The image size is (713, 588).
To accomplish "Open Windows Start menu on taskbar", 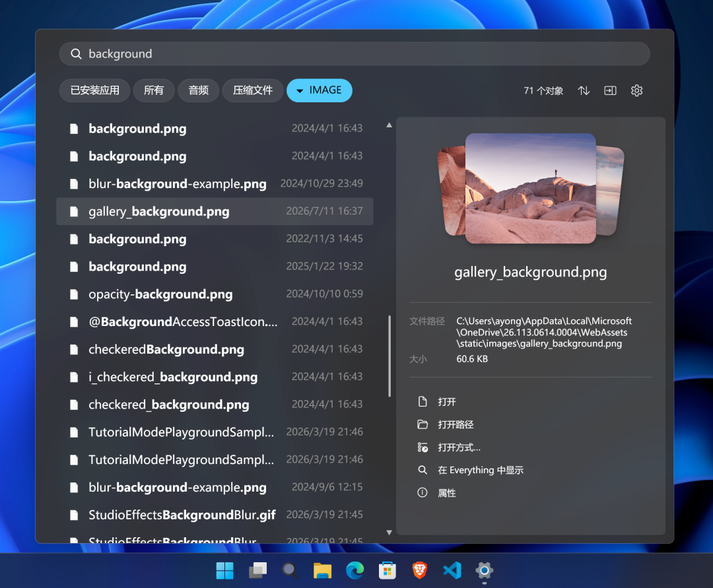I will click(x=224, y=570).
